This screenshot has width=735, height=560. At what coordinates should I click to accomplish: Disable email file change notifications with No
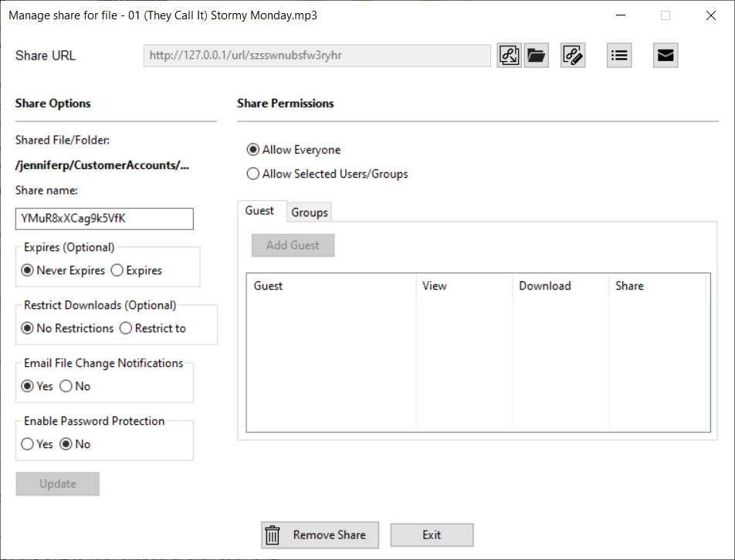pos(66,386)
